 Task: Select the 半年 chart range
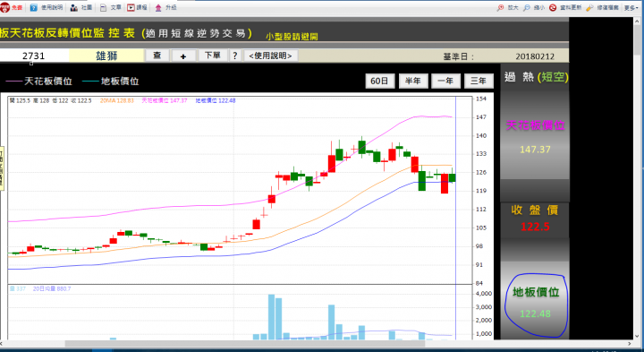coord(413,81)
